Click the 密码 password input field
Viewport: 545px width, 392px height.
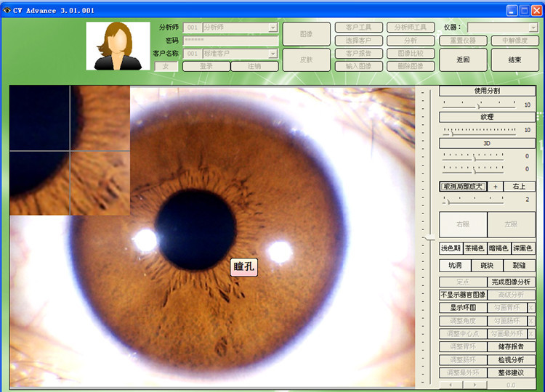tap(230, 41)
